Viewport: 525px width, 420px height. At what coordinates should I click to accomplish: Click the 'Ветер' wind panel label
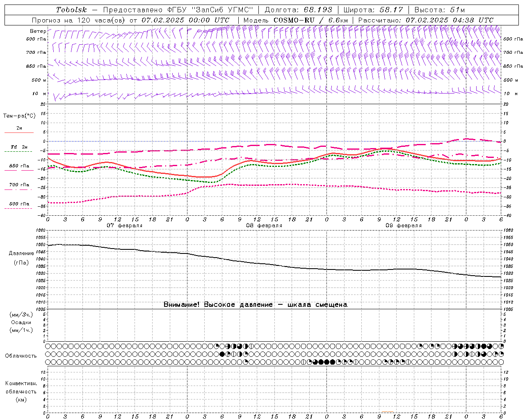click(x=38, y=31)
